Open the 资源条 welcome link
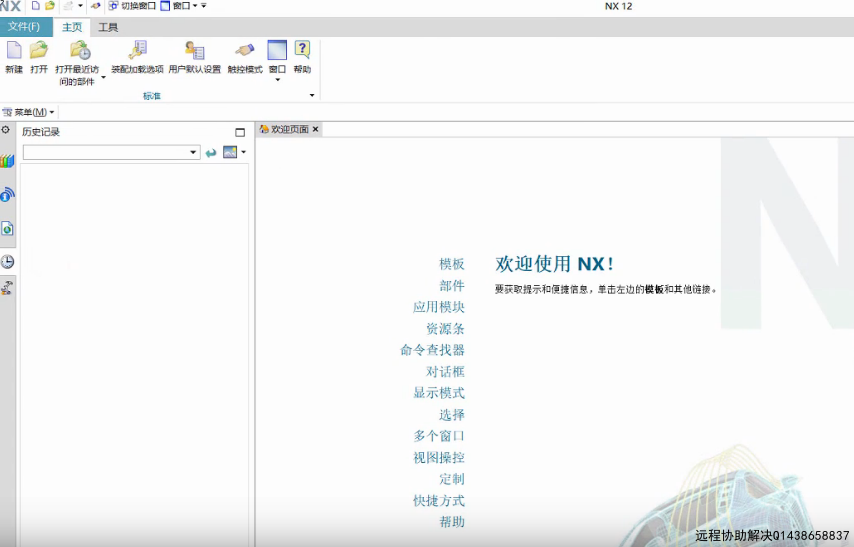Image resolution: width=854 pixels, height=547 pixels. [446, 329]
